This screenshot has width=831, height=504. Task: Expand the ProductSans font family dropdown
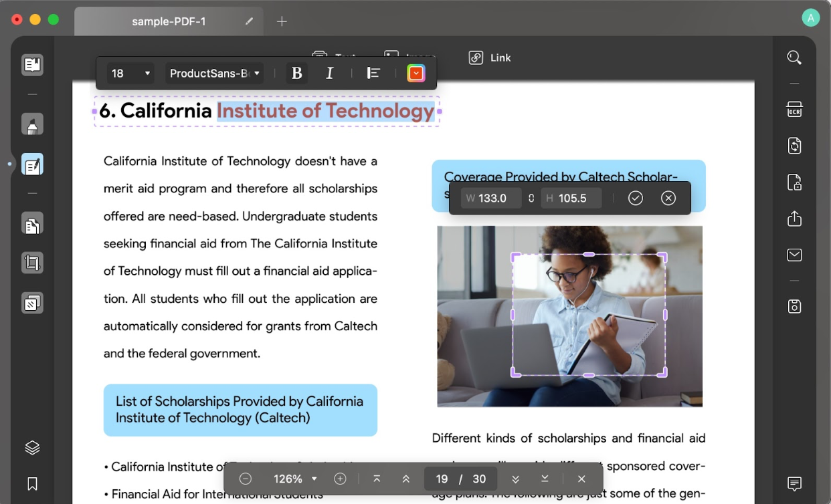click(214, 74)
